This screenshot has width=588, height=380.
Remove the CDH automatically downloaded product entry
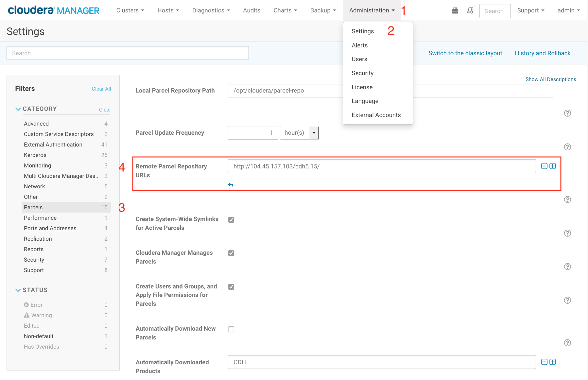point(544,362)
